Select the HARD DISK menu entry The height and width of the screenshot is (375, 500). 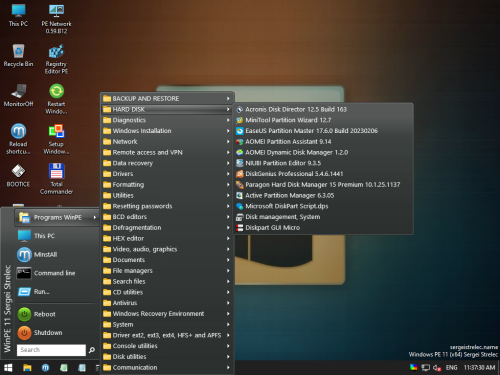(167, 109)
